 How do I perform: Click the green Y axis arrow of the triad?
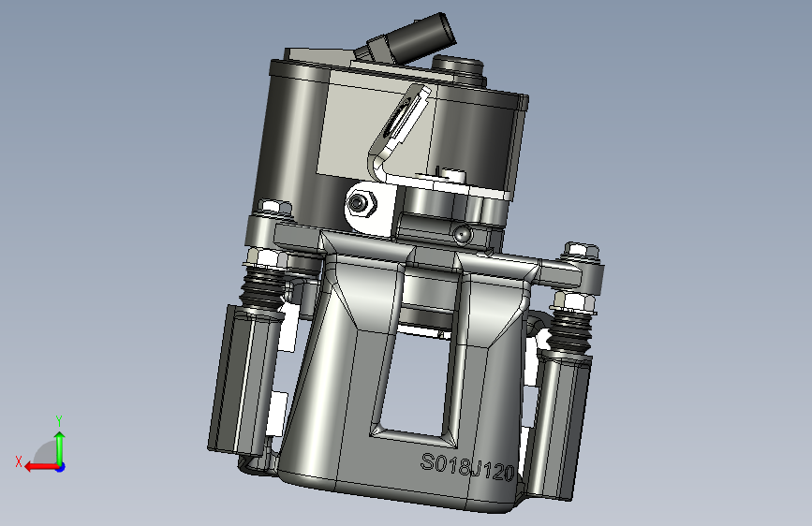coord(60,447)
